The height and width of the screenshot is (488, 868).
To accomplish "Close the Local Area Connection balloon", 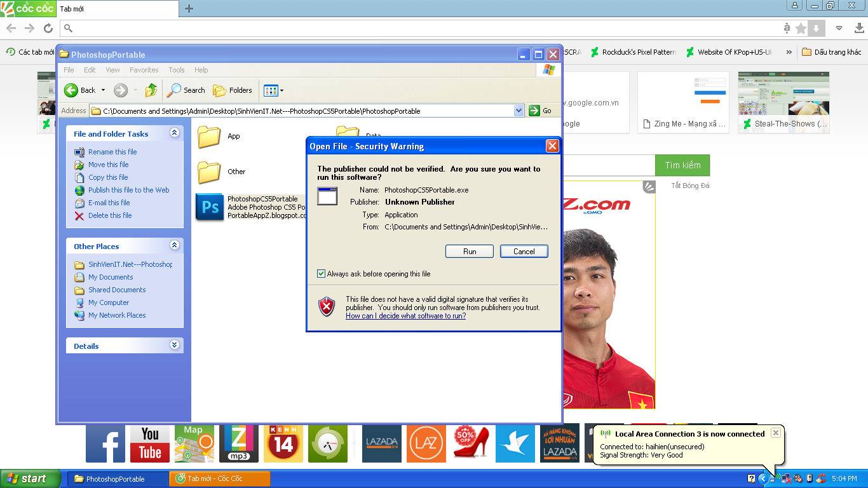I will (x=775, y=433).
